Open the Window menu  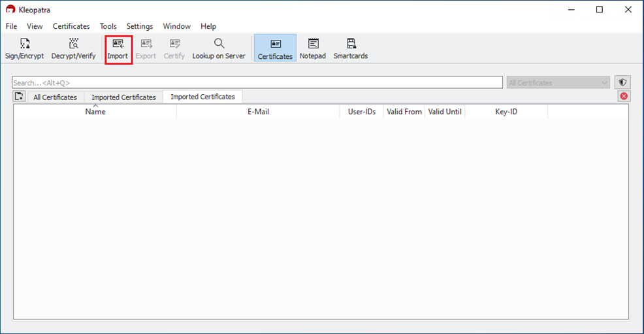(x=176, y=26)
